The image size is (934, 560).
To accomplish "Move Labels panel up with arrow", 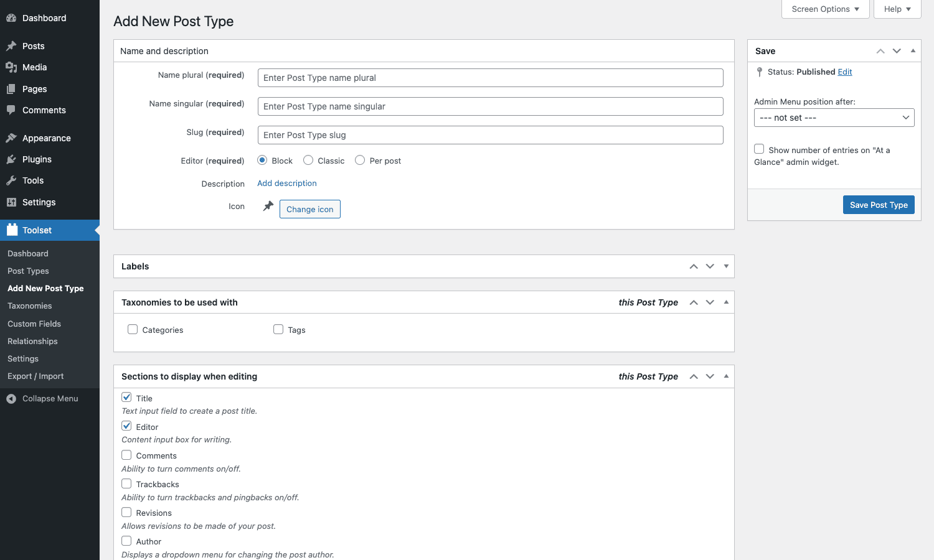I will pyautogui.click(x=694, y=266).
